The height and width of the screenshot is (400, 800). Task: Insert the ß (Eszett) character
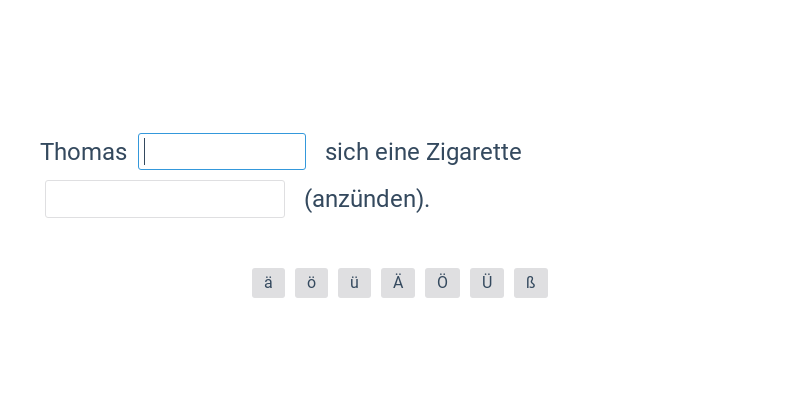(x=531, y=283)
